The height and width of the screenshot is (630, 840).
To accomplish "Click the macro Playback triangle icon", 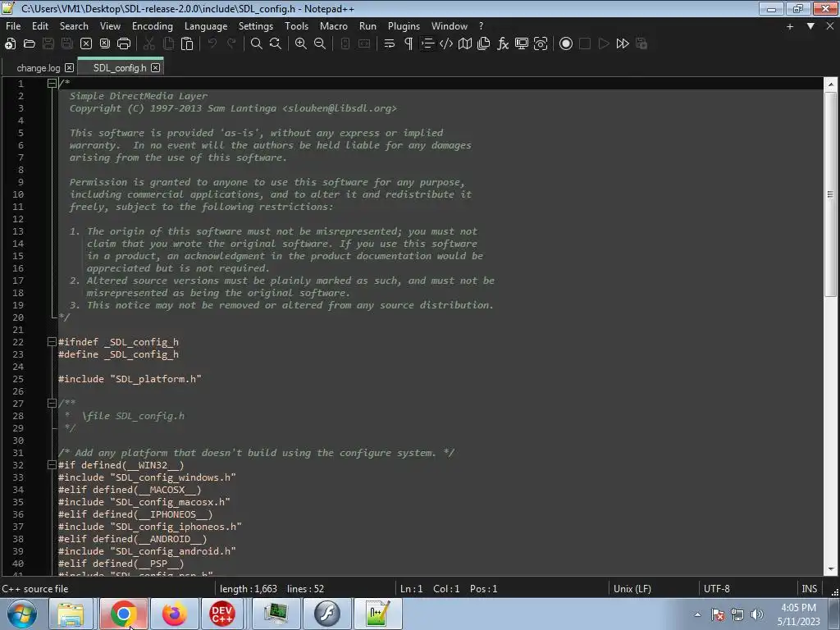I will point(604,44).
